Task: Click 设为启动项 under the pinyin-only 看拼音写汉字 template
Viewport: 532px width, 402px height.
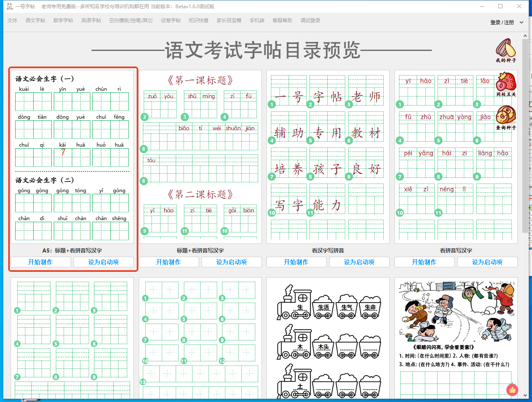Action: [487, 262]
